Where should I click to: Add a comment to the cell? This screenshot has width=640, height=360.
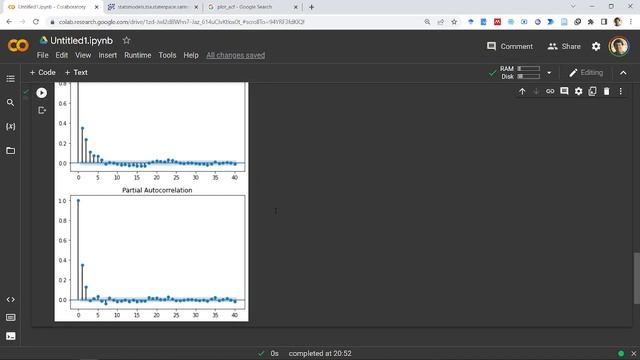(x=564, y=91)
